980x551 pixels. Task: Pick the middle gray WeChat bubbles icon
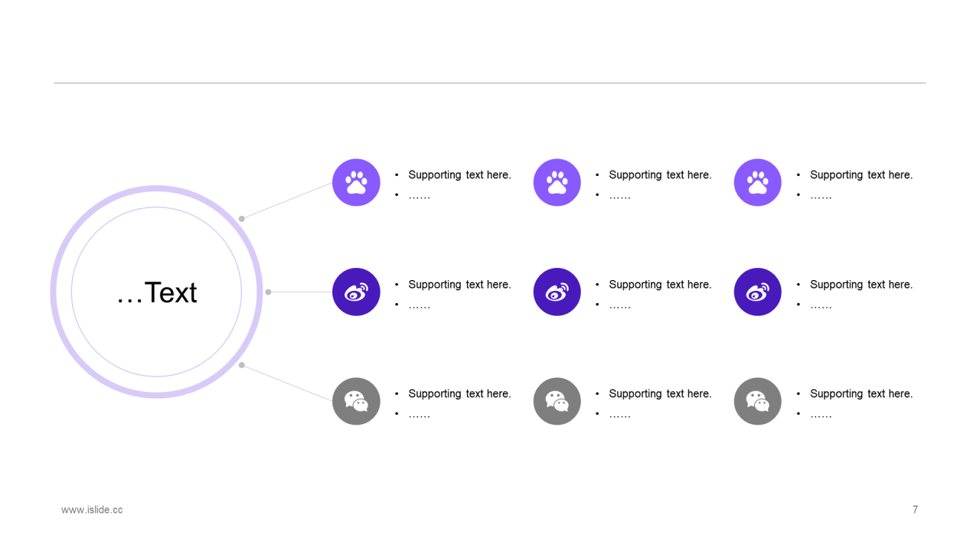(557, 401)
